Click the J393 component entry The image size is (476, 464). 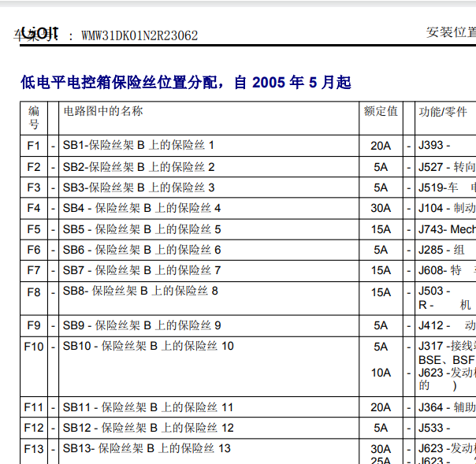click(434, 145)
